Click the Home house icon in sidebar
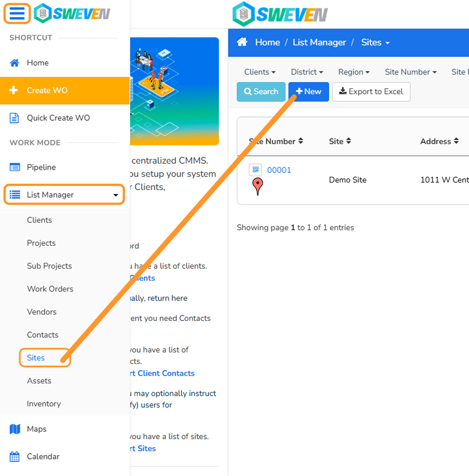This screenshot has height=476, width=469. click(x=15, y=63)
